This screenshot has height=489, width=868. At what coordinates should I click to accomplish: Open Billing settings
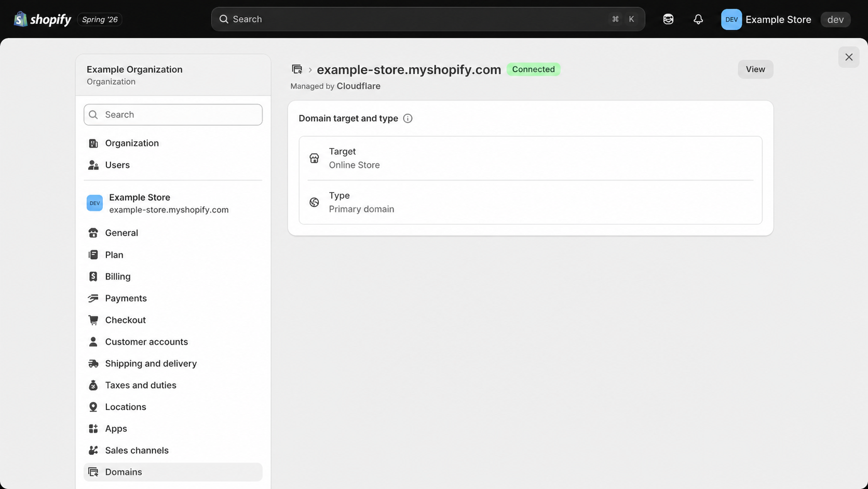[x=173, y=276]
